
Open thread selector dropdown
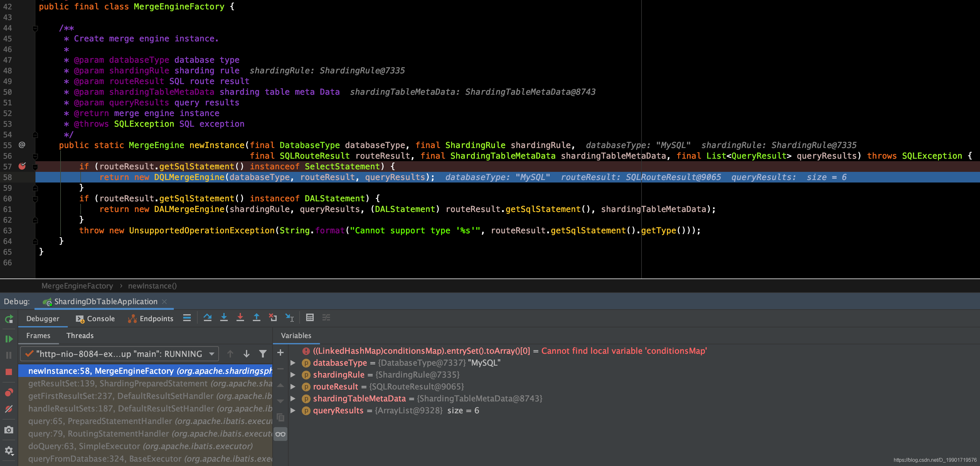[x=120, y=354]
